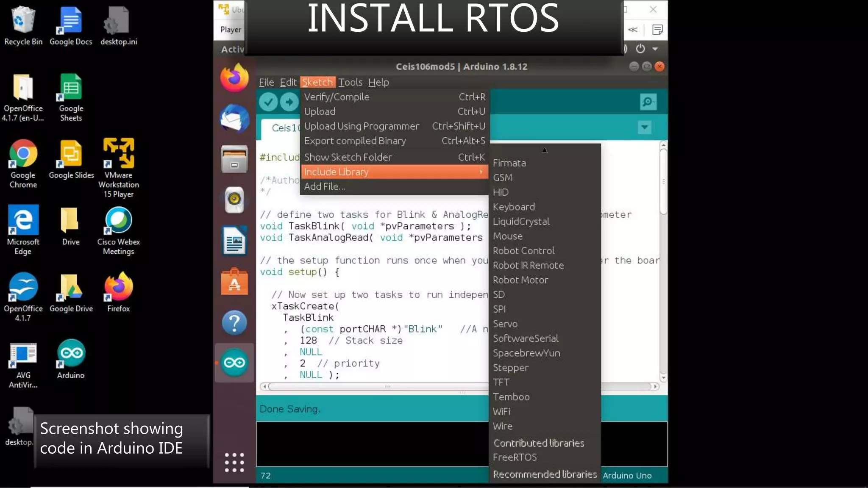Click the Upload arrow toolbar button
Screen dimensions: 868x488
pos(289,102)
